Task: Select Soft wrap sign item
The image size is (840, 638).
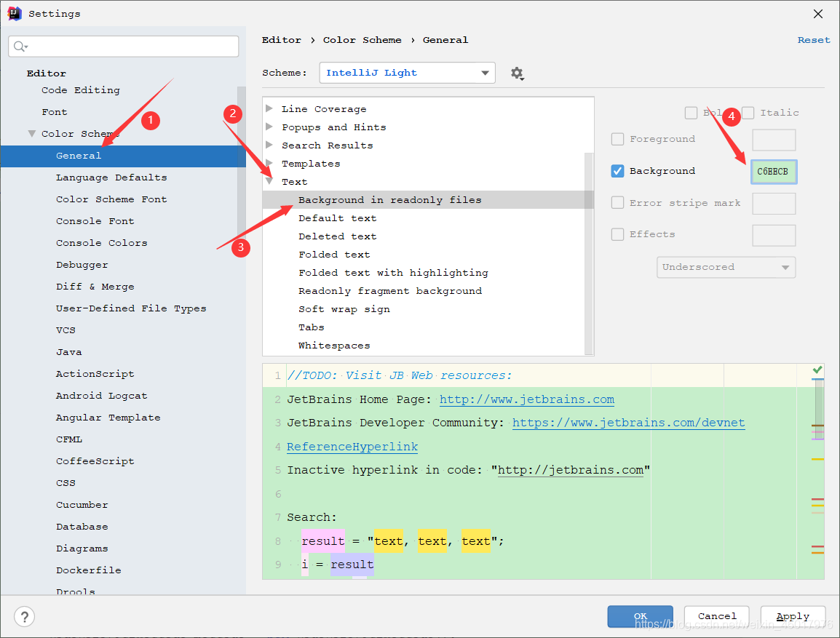Action: pos(344,309)
